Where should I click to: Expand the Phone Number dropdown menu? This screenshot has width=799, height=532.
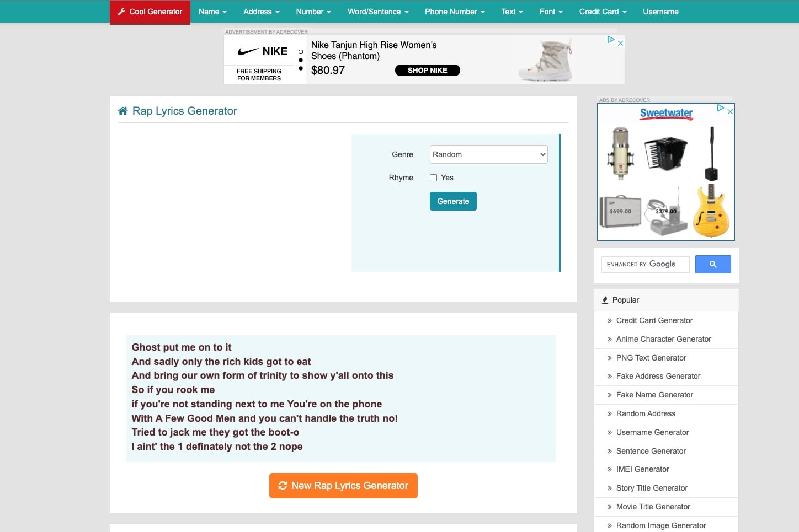pyautogui.click(x=454, y=12)
